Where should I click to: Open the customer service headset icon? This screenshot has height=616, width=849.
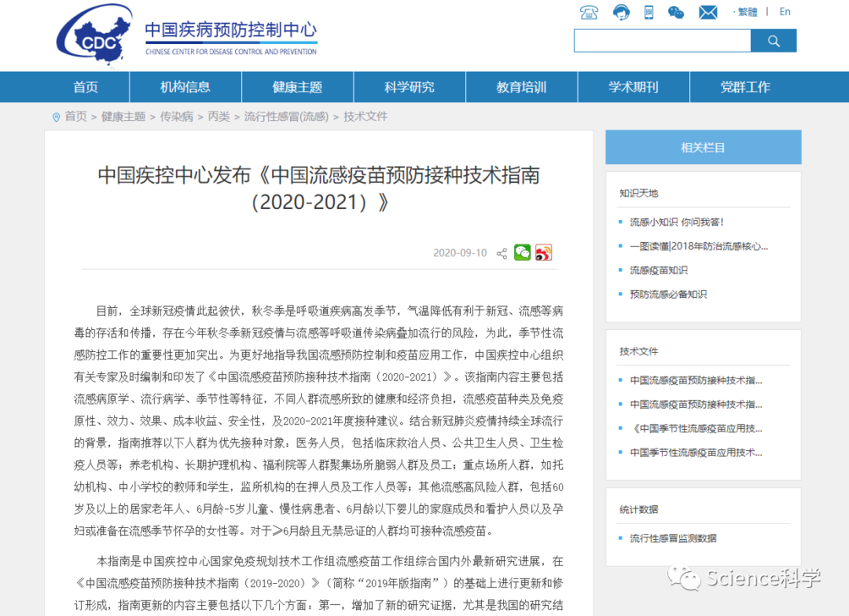click(621, 12)
